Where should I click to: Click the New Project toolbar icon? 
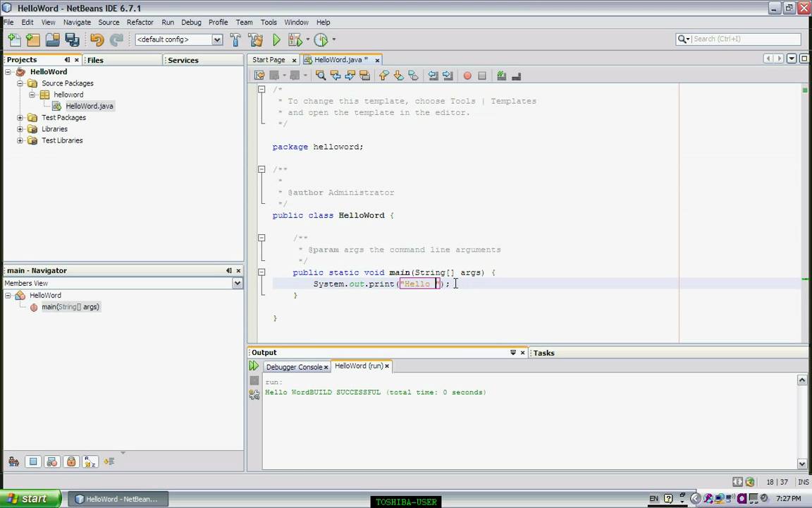click(x=33, y=40)
